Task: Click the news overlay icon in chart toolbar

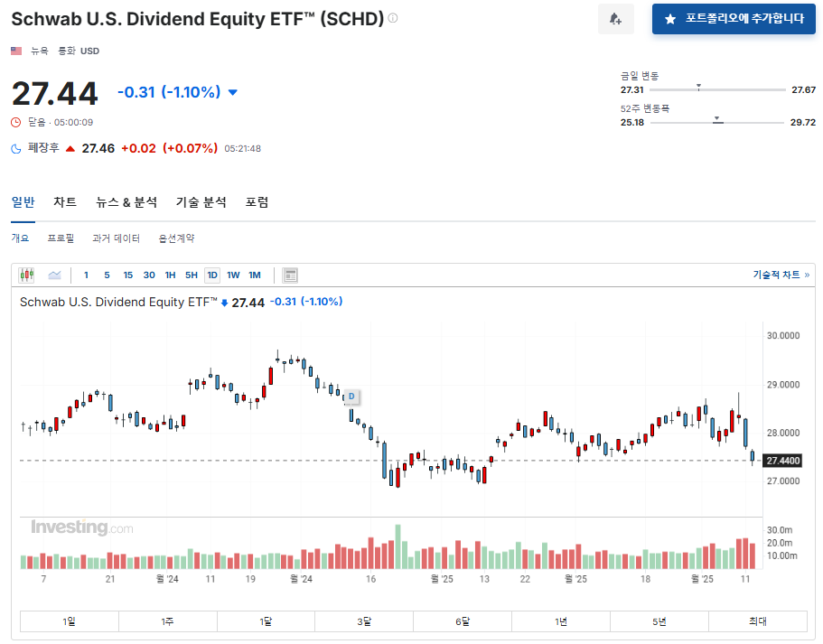Action: pyautogui.click(x=290, y=275)
